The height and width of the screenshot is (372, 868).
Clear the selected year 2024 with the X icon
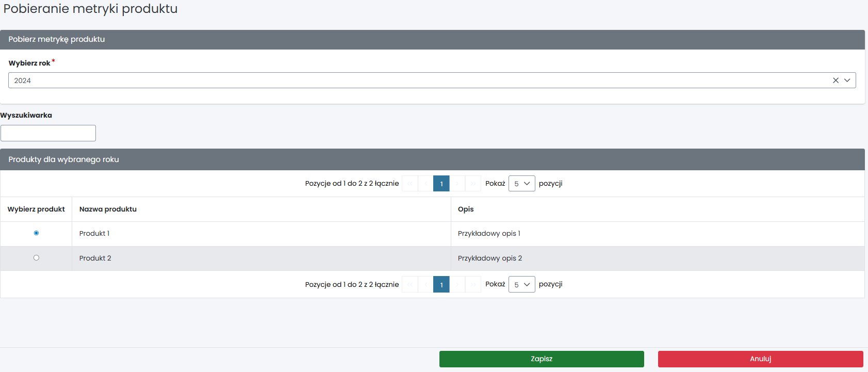coord(836,80)
